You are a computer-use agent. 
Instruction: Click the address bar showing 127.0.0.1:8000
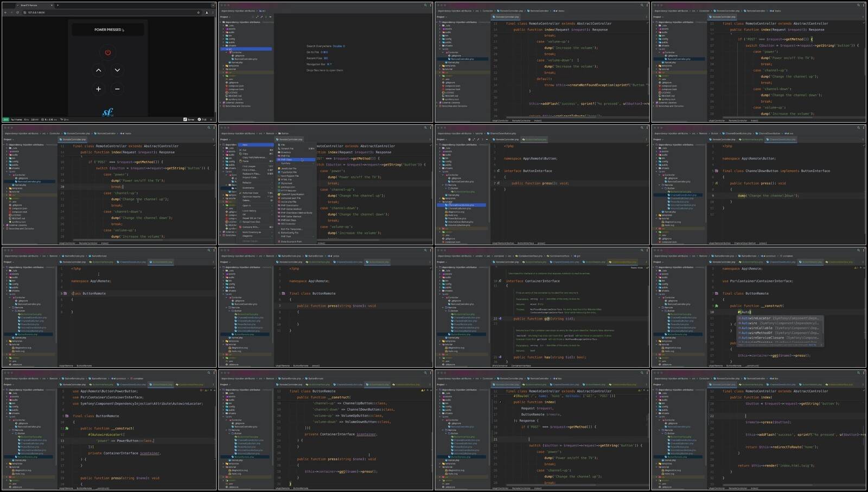[37, 12]
